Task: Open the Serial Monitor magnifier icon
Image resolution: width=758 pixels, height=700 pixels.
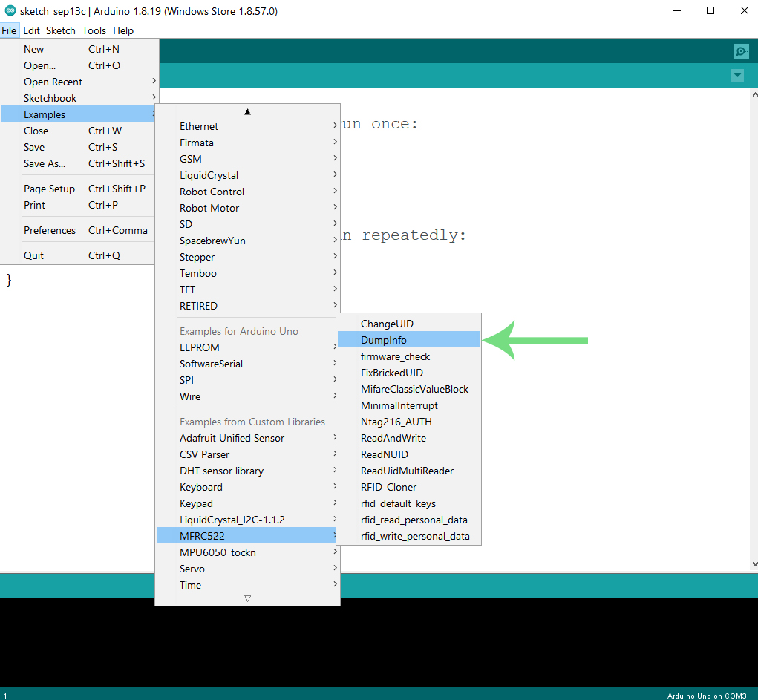Action: click(x=741, y=51)
